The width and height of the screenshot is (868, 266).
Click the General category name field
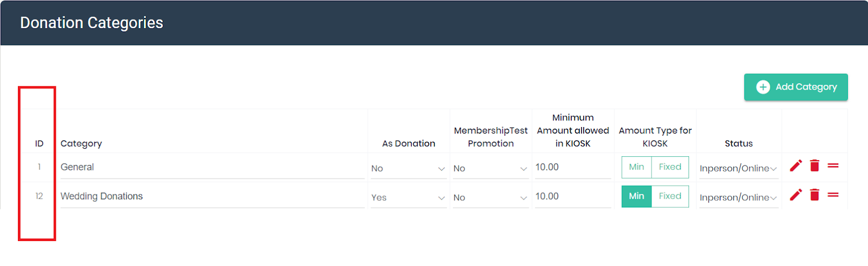[x=212, y=168]
